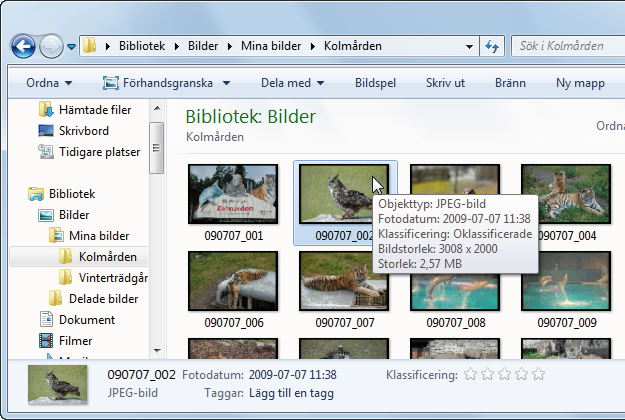Click the Filmer film-strip icon

[x=46, y=341]
